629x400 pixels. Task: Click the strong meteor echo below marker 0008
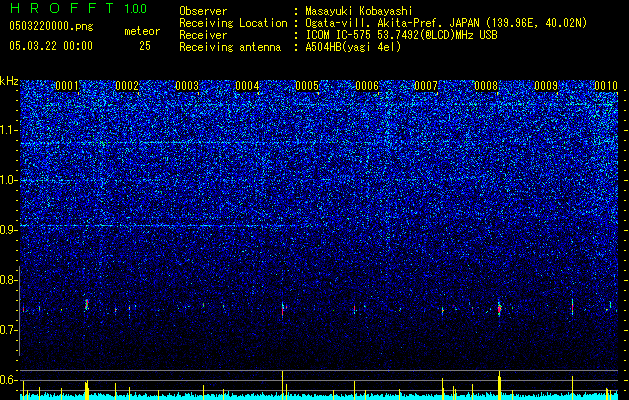click(x=499, y=309)
